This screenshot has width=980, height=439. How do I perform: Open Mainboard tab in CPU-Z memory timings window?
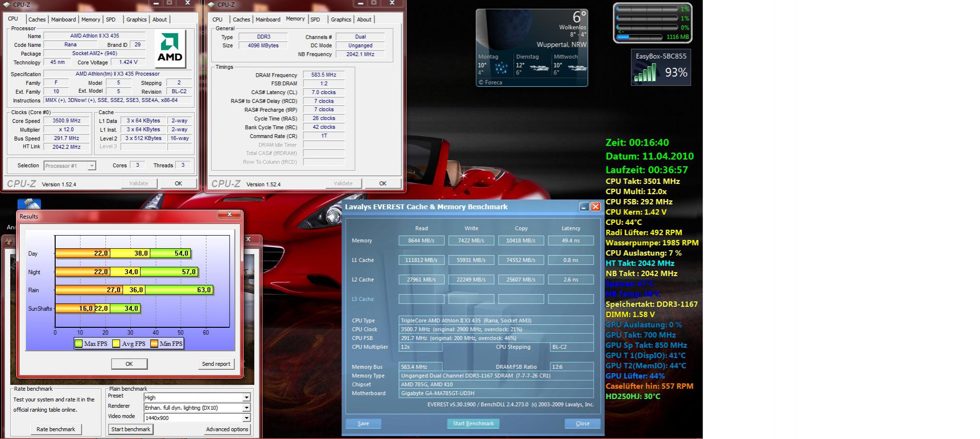[269, 20]
